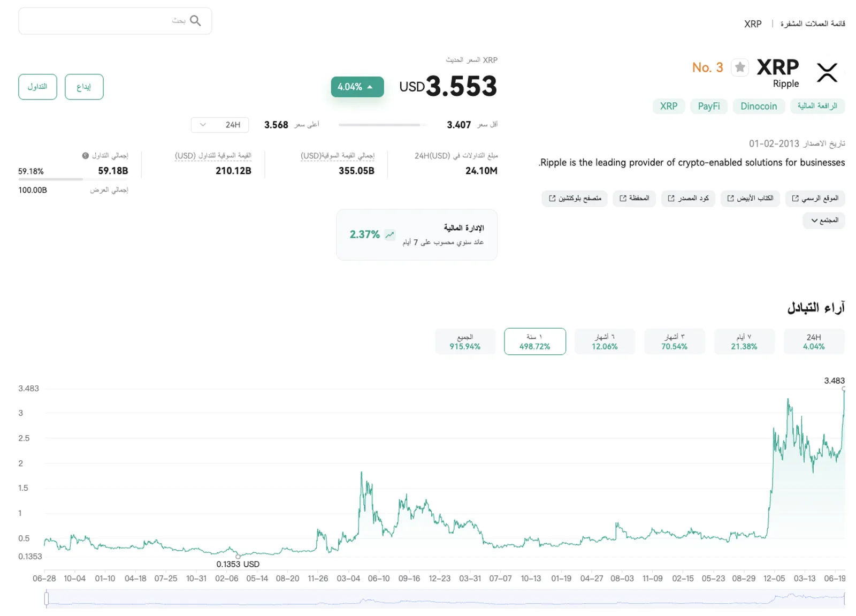Click the 210.12B circulating market cap value

tap(233, 171)
